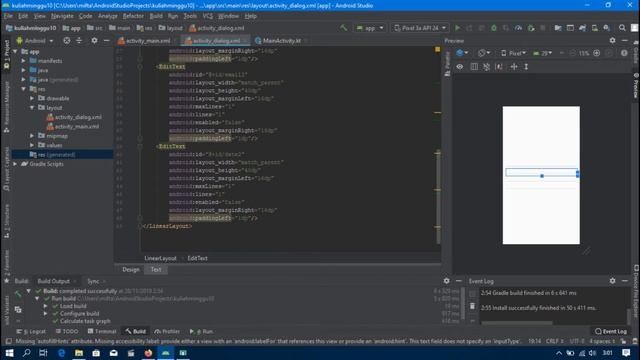Start debugging with the Debug bug icon

coord(494,28)
